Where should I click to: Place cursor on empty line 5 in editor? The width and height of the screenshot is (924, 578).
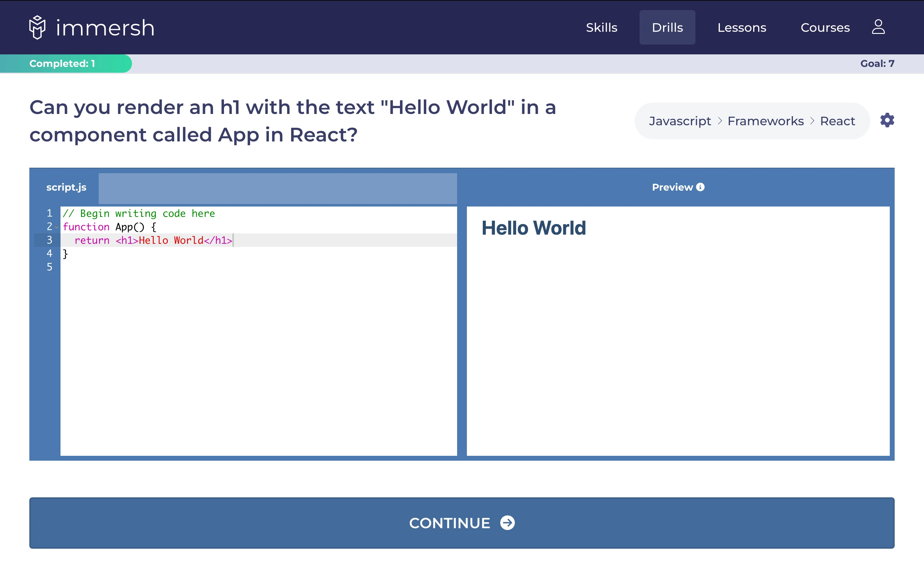[153, 267]
